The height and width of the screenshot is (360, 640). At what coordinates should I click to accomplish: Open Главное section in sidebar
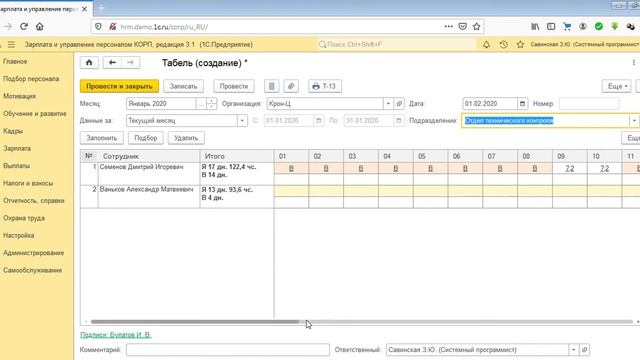15,62
